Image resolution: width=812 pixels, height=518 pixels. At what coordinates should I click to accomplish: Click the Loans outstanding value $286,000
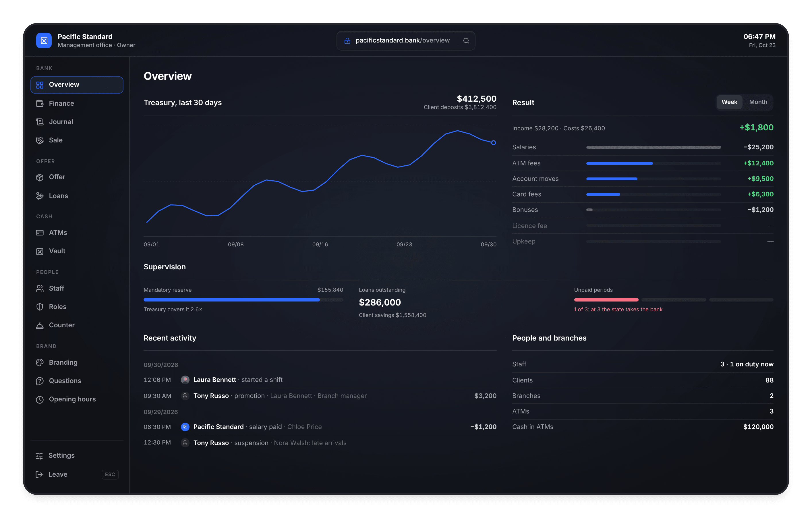380,303
